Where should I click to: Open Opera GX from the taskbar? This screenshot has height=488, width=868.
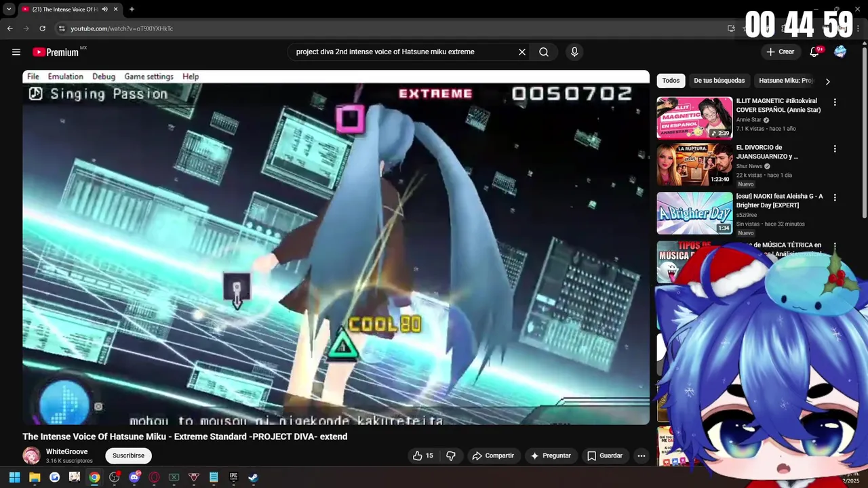click(x=154, y=477)
